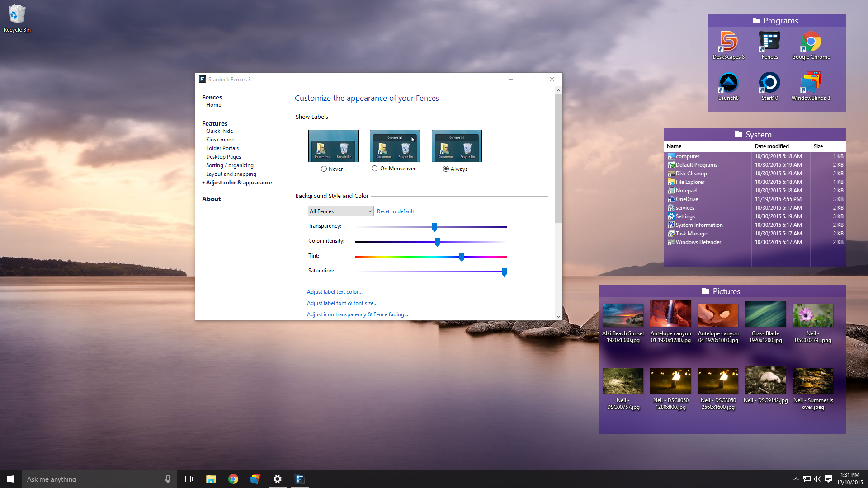
Task: Navigate to Sorting and organizing section
Action: click(230, 165)
